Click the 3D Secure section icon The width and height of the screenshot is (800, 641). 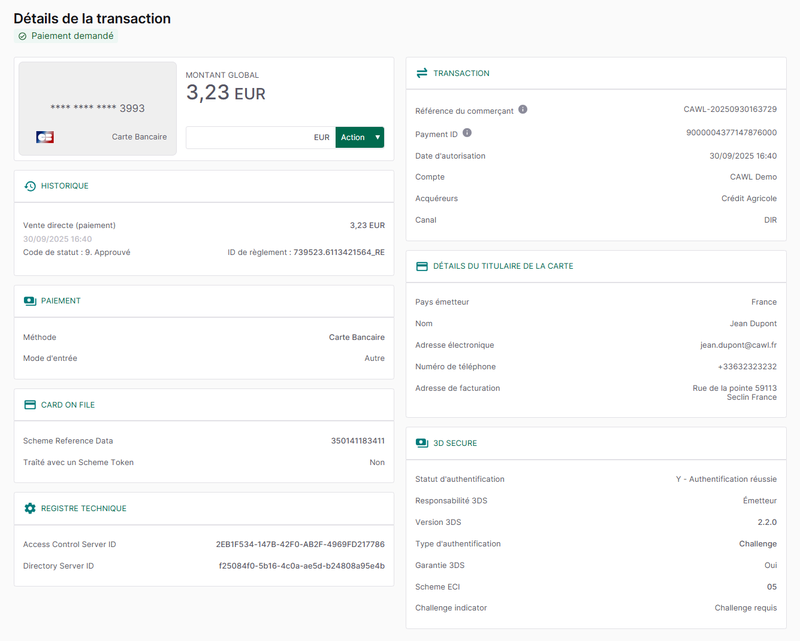pos(422,443)
